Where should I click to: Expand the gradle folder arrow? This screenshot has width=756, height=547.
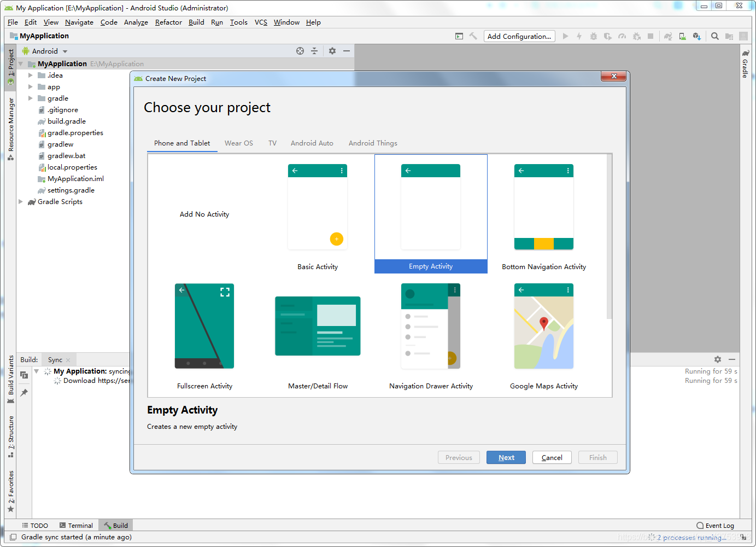point(31,98)
